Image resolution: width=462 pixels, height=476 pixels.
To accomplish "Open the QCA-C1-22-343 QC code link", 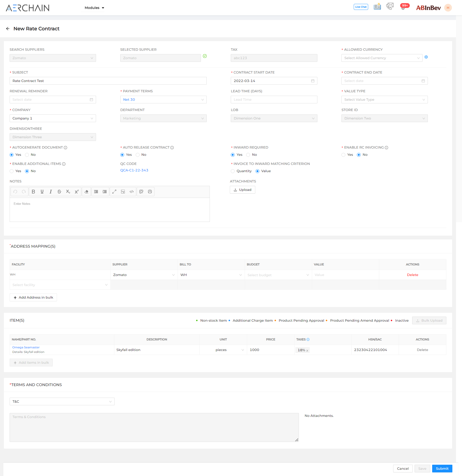I will [134, 170].
